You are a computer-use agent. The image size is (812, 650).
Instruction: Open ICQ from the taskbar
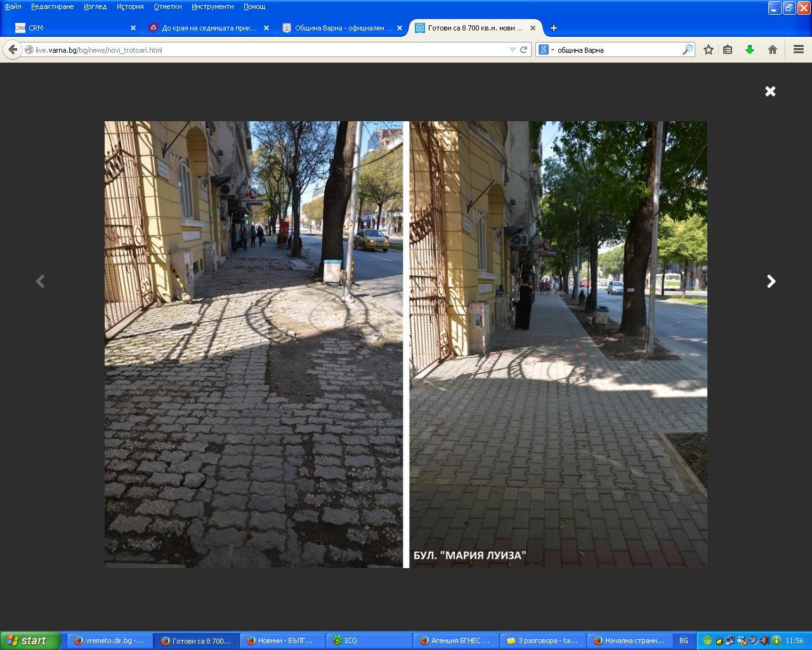369,640
